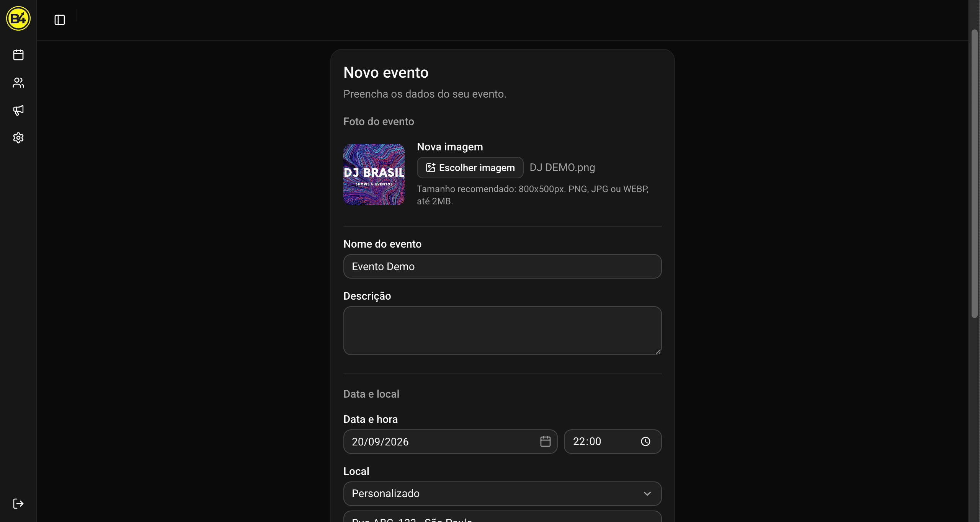Click the Escolher imagem button
This screenshot has height=522, width=980.
pyautogui.click(x=470, y=168)
